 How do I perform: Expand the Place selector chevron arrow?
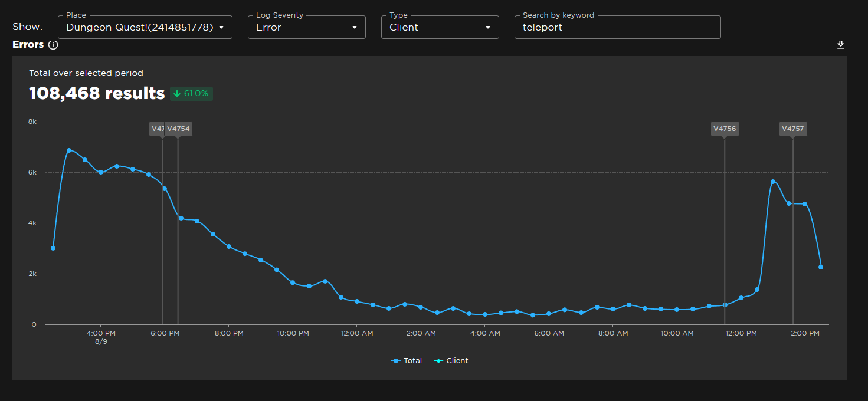click(221, 27)
